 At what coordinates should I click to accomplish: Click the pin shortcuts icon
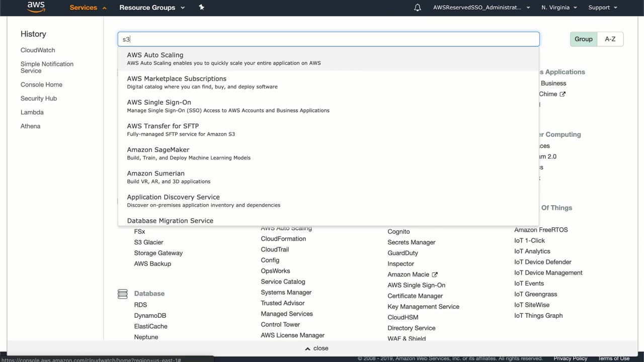pyautogui.click(x=202, y=8)
